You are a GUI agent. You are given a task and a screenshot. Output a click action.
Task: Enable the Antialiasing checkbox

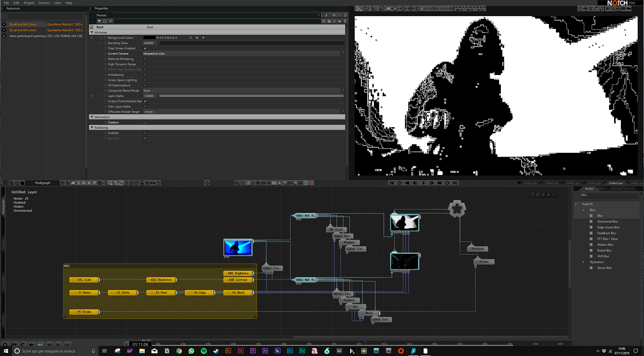145,75
